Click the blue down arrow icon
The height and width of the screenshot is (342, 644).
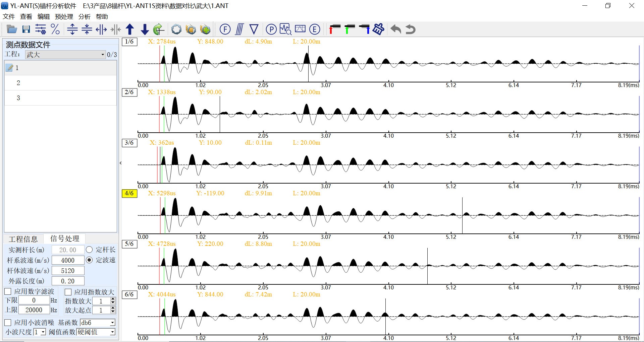pyautogui.click(x=145, y=29)
